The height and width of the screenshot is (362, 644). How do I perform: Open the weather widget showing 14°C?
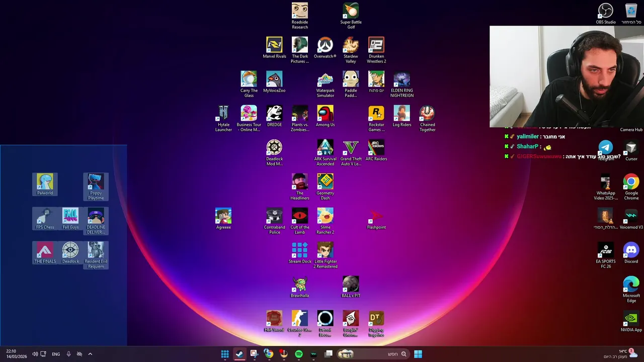(620, 354)
